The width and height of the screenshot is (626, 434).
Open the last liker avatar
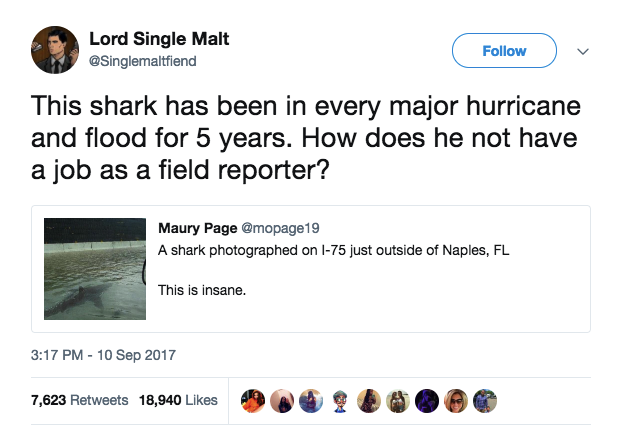pyautogui.click(x=485, y=401)
